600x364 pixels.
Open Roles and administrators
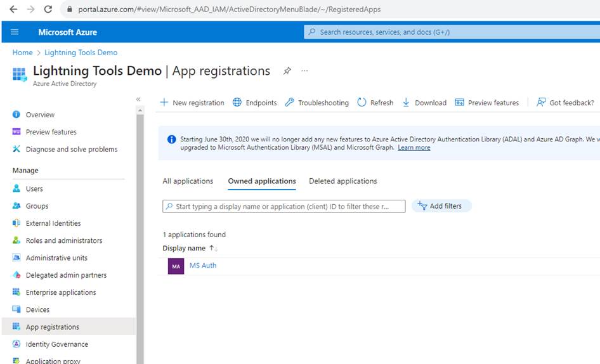coord(64,240)
